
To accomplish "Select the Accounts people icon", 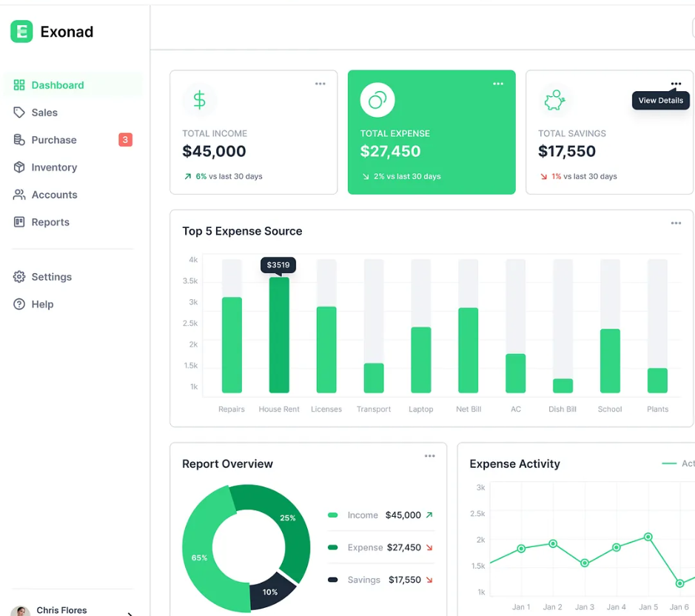I will [x=19, y=194].
